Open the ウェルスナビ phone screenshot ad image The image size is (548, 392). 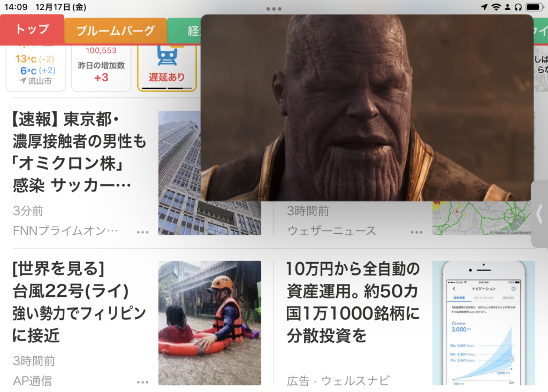tap(484, 323)
